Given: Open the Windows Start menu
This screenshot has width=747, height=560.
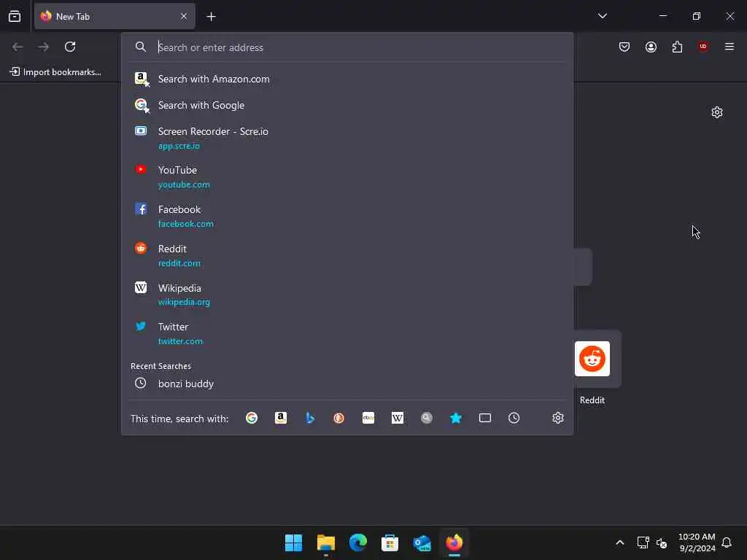Looking at the screenshot, I should tap(293, 542).
